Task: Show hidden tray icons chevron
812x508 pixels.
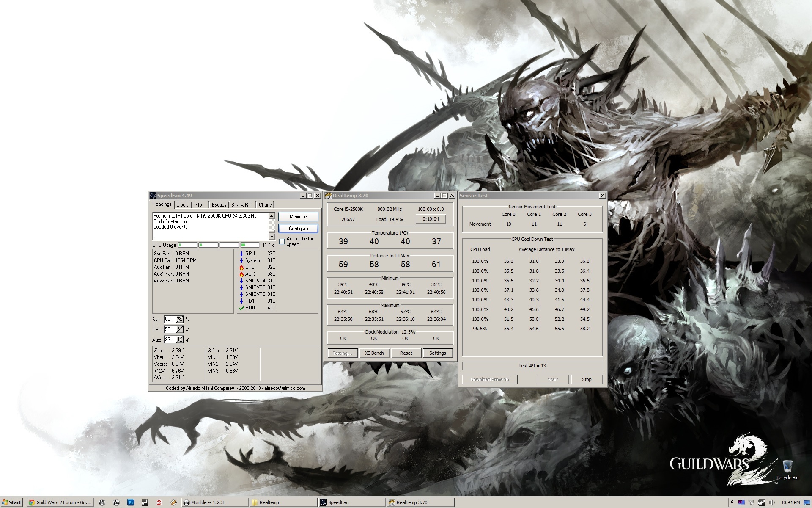Action: (x=732, y=502)
